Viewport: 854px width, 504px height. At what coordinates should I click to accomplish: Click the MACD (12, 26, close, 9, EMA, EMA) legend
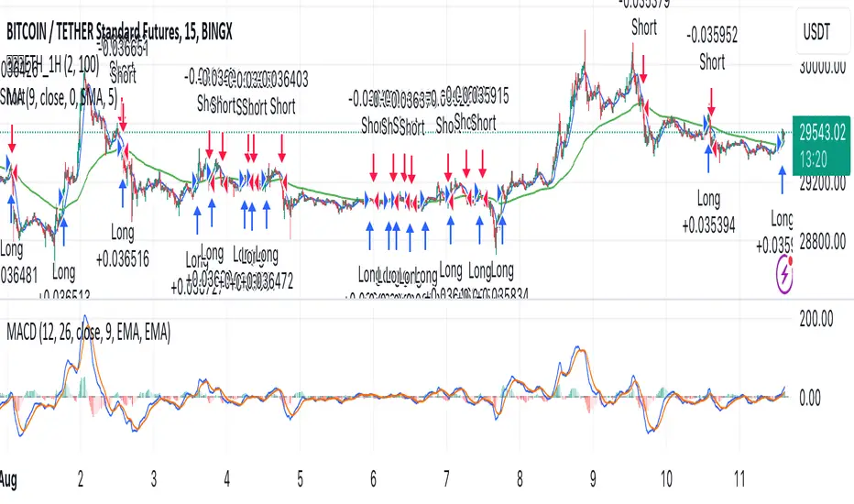tap(88, 332)
